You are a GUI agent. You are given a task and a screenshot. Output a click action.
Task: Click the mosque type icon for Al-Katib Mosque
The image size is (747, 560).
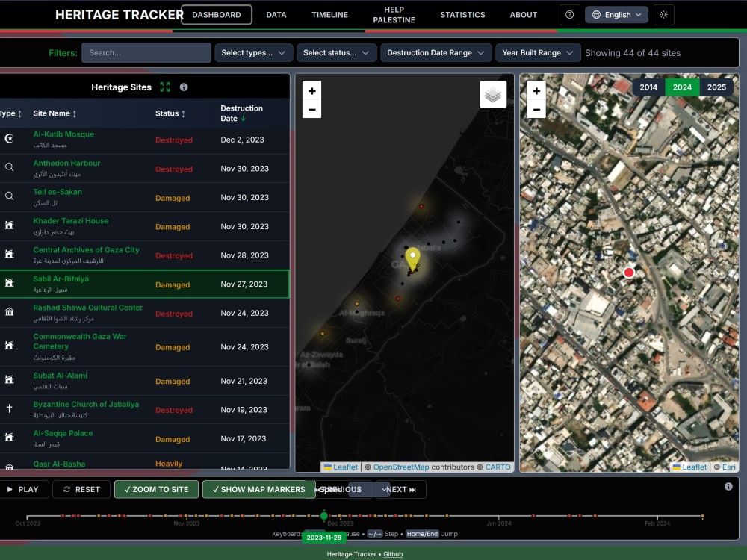[9, 139]
